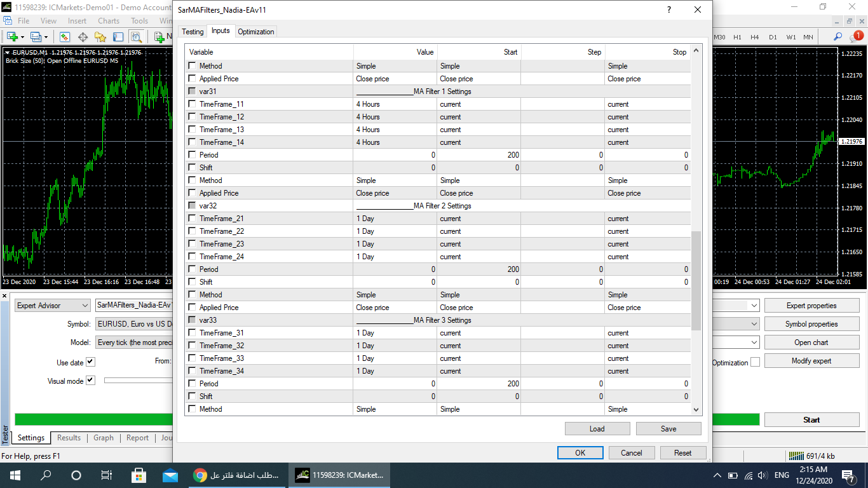Image resolution: width=868 pixels, height=488 pixels.
Task: Open the Optimization tab
Action: tap(255, 32)
